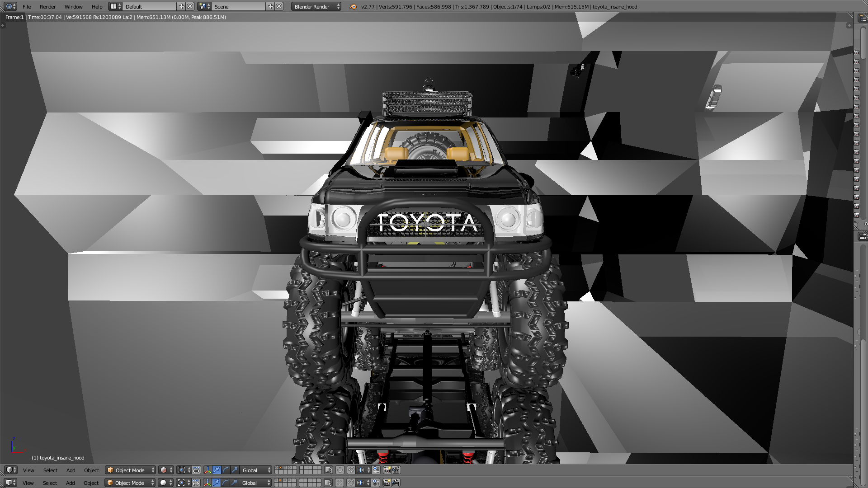Click the Scene name field
This screenshot has height=488, width=868.
tap(238, 6)
